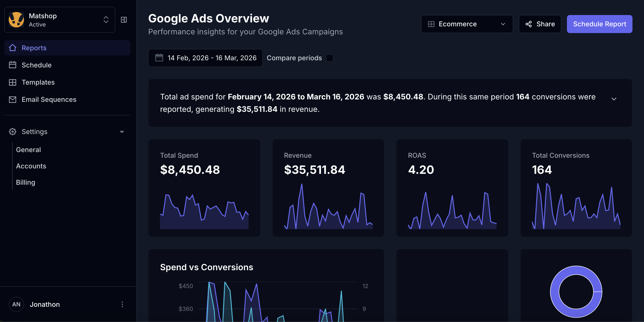
Task: Click the Share button
Action: tap(540, 24)
